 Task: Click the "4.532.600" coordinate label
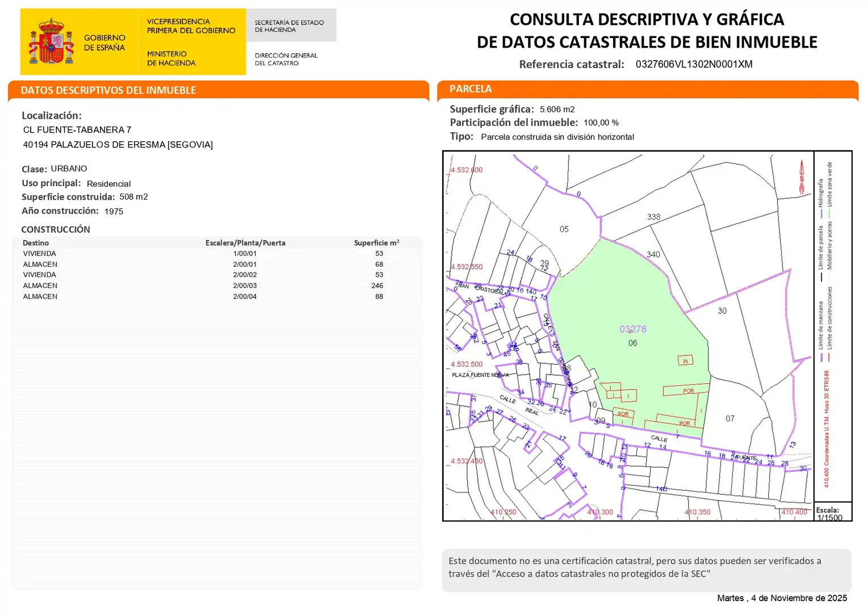(467, 170)
